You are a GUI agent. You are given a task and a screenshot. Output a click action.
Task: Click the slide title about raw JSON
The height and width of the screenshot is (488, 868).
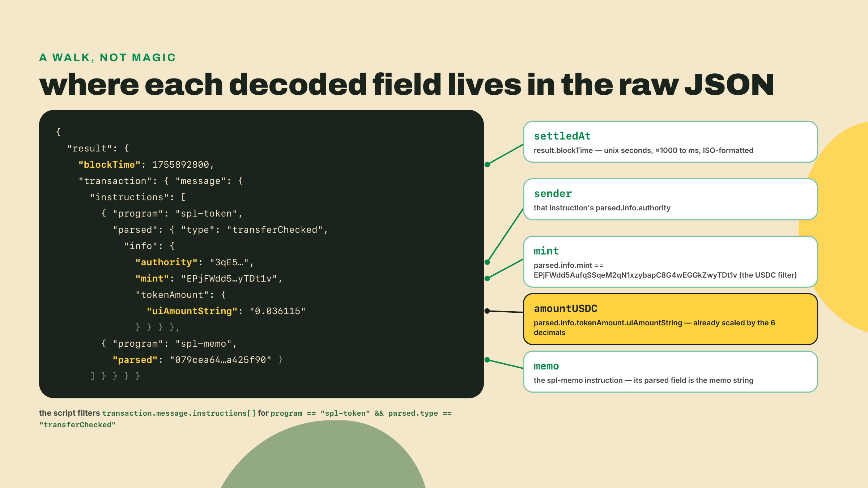407,85
